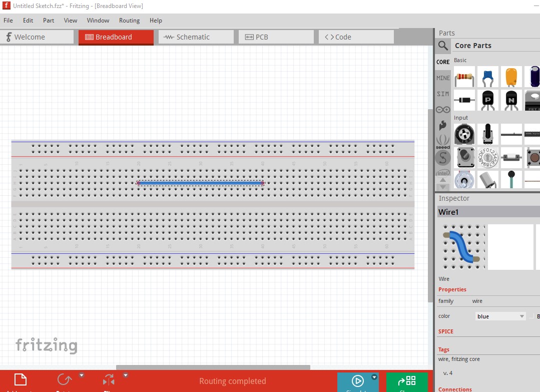Click the Add a note icon

coord(20,381)
